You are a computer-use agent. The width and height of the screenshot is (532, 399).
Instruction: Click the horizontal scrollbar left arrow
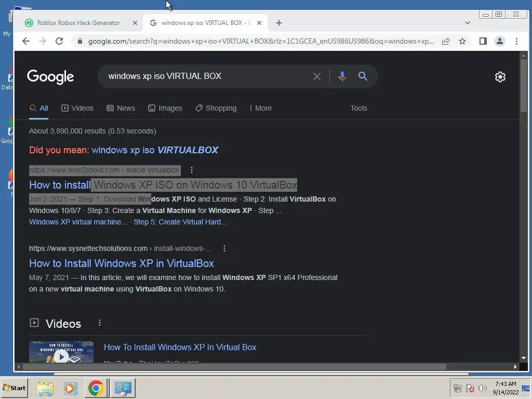[x=19, y=367]
